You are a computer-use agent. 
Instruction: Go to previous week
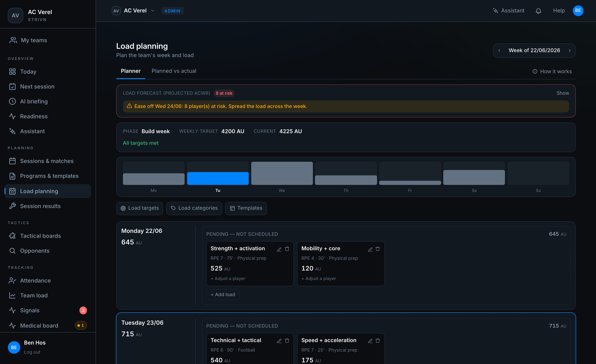pos(499,50)
